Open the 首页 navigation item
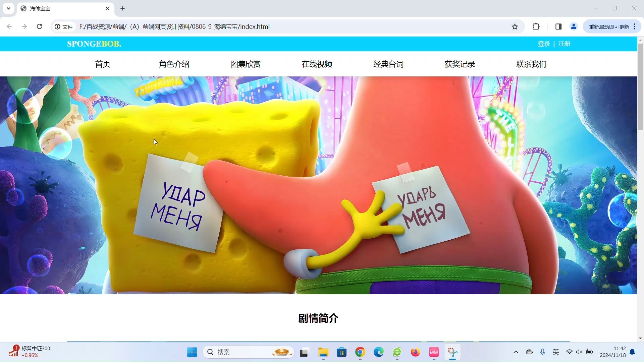644x362 pixels. (x=103, y=64)
